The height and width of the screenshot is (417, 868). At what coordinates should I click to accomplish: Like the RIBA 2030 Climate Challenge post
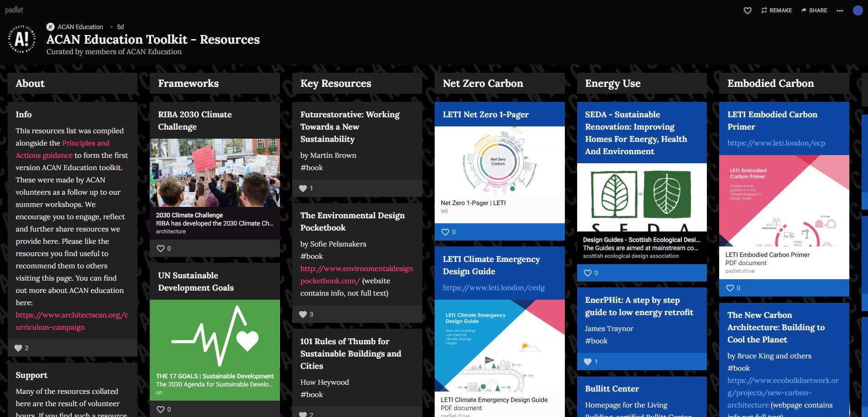coord(161,248)
